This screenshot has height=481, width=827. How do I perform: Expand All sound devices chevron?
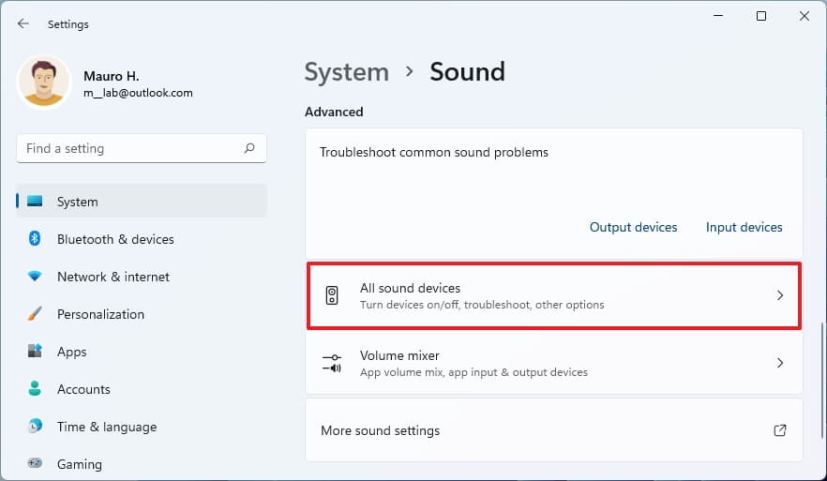coord(780,296)
